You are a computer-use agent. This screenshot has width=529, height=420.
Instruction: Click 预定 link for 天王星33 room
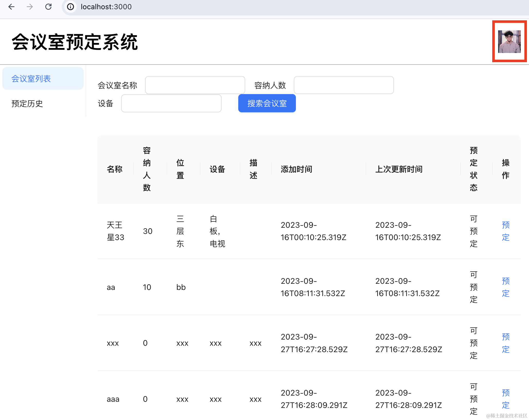pyautogui.click(x=505, y=231)
